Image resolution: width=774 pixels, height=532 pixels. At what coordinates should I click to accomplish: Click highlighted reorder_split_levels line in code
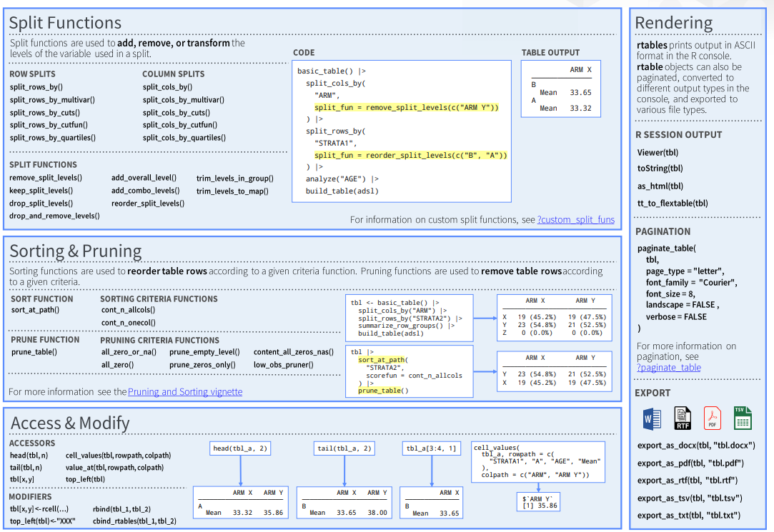point(410,155)
